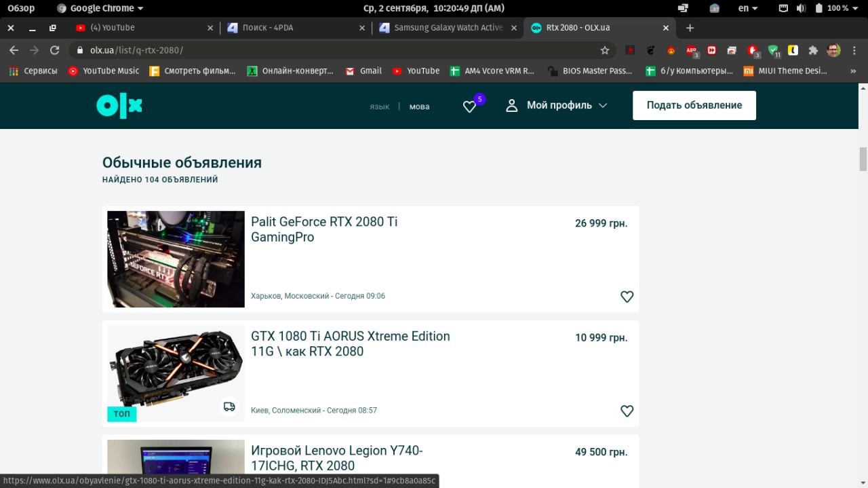Select язык language option
This screenshot has height=488, width=868.
379,107
